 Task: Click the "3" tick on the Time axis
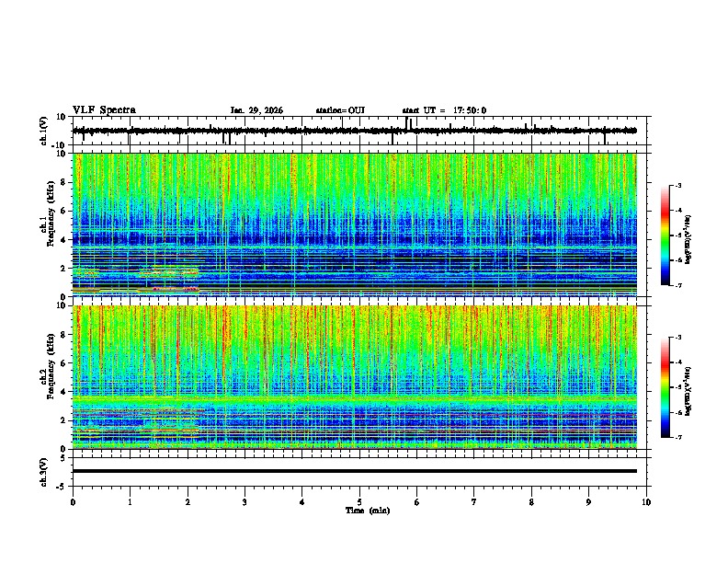click(245, 501)
